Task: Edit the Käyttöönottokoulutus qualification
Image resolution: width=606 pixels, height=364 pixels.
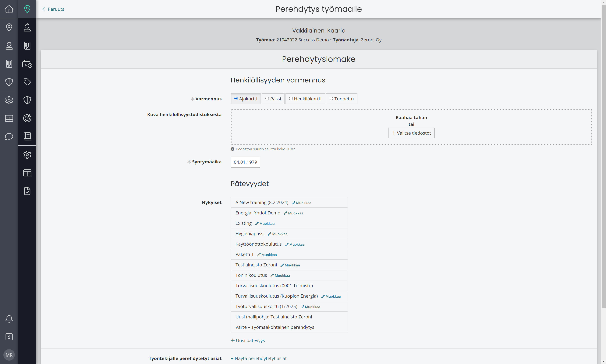Action: click(295, 244)
